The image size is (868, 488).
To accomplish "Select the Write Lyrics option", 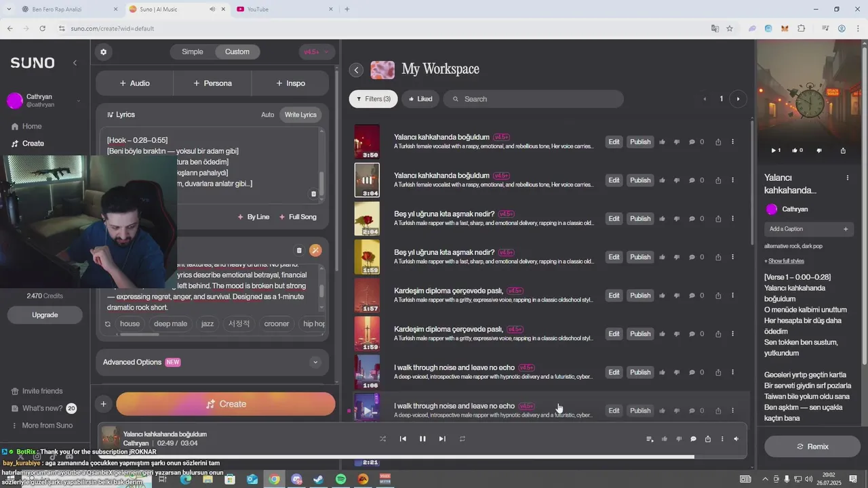I will coord(300,115).
